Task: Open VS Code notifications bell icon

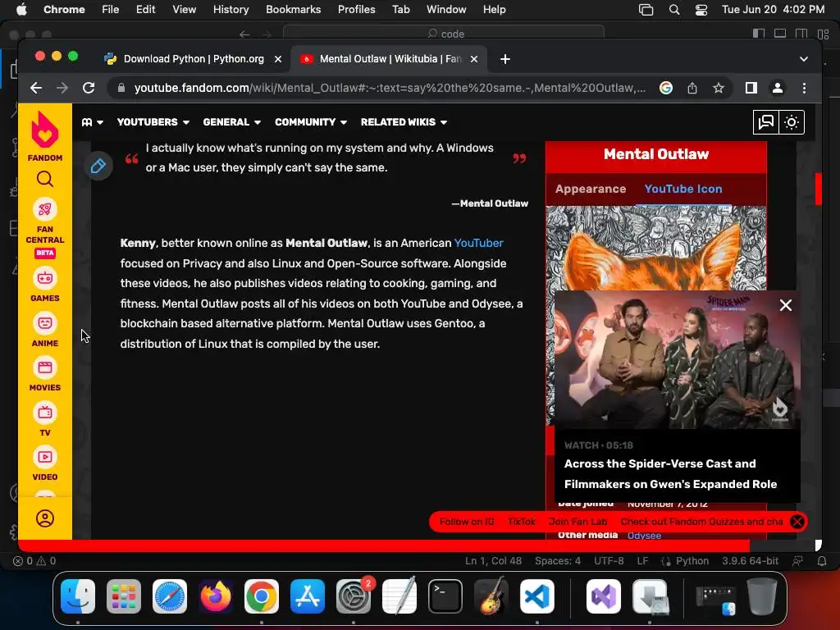Action: (821, 561)
